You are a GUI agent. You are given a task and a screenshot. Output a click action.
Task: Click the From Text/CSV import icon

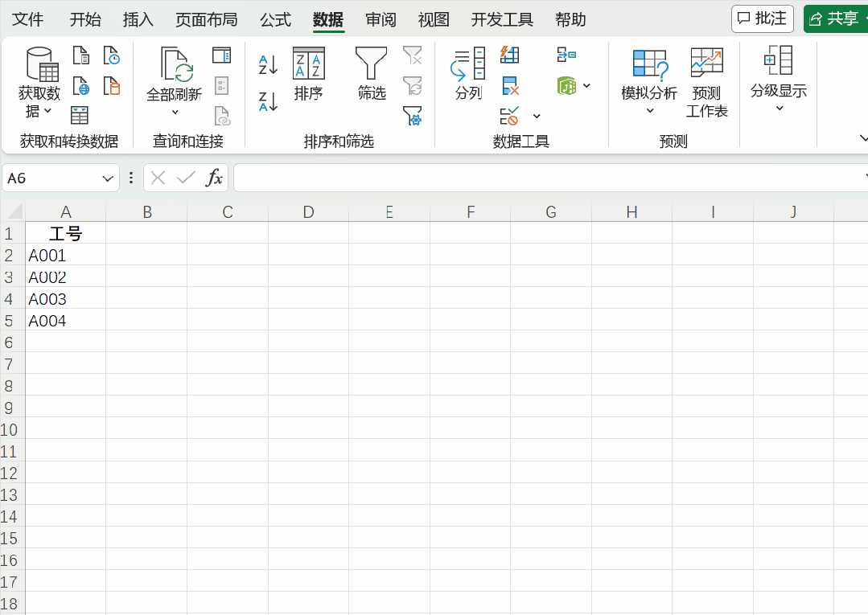(x=80, y=55)
